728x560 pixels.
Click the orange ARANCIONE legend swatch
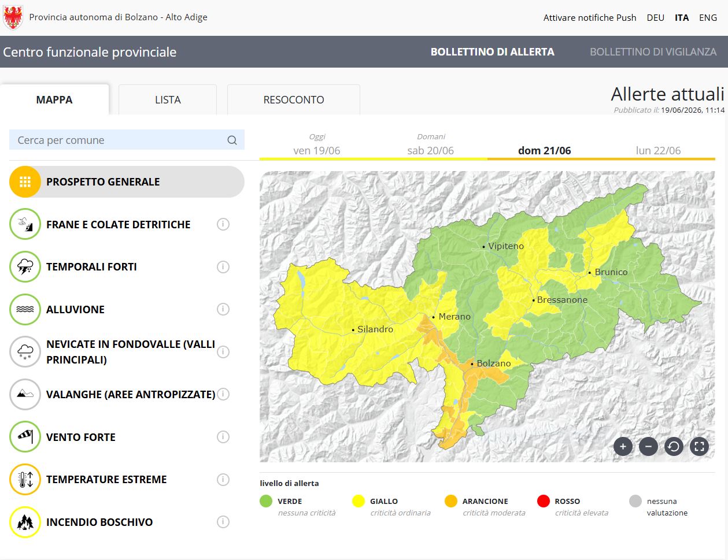[x=451, y=501]
